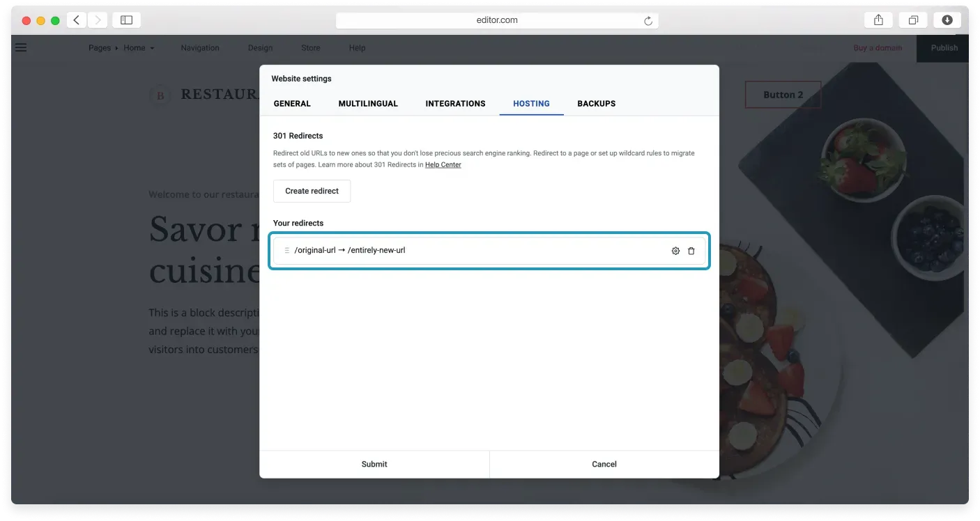Submit the website settings
This screenshot has width=980, height=521.
click(x=374, y=465)
